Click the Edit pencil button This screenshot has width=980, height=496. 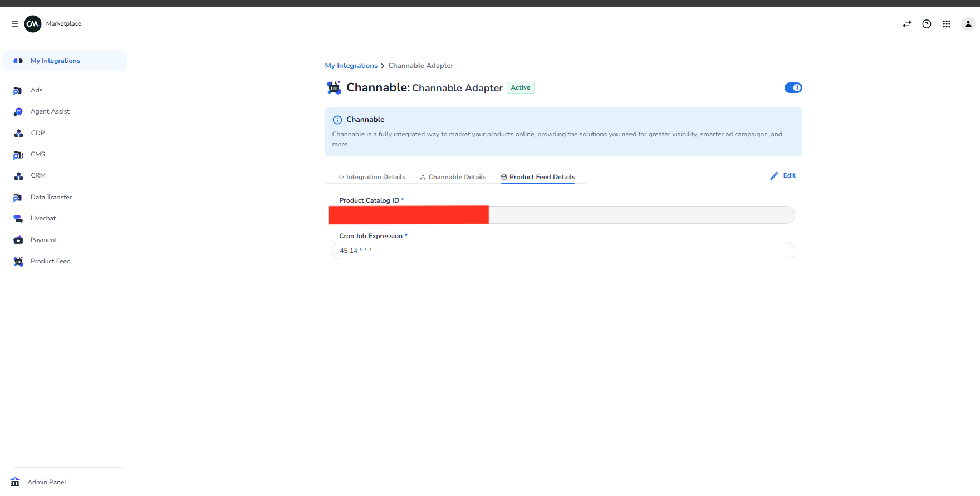[783, 176]
